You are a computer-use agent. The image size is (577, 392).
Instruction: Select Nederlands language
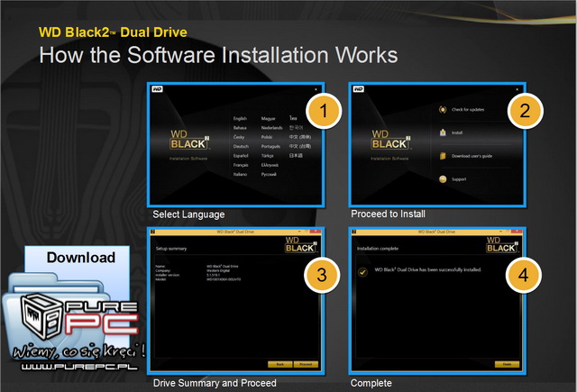[x=272, y=128]
